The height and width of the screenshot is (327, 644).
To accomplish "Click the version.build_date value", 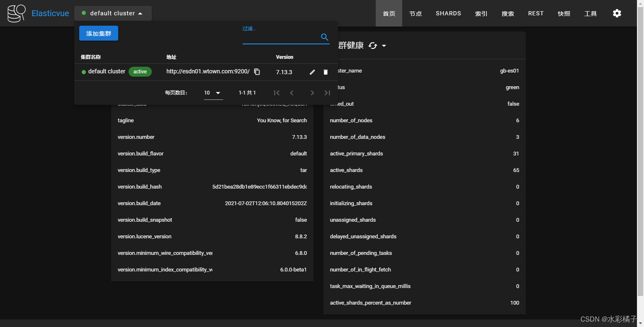I will (266, 203).
